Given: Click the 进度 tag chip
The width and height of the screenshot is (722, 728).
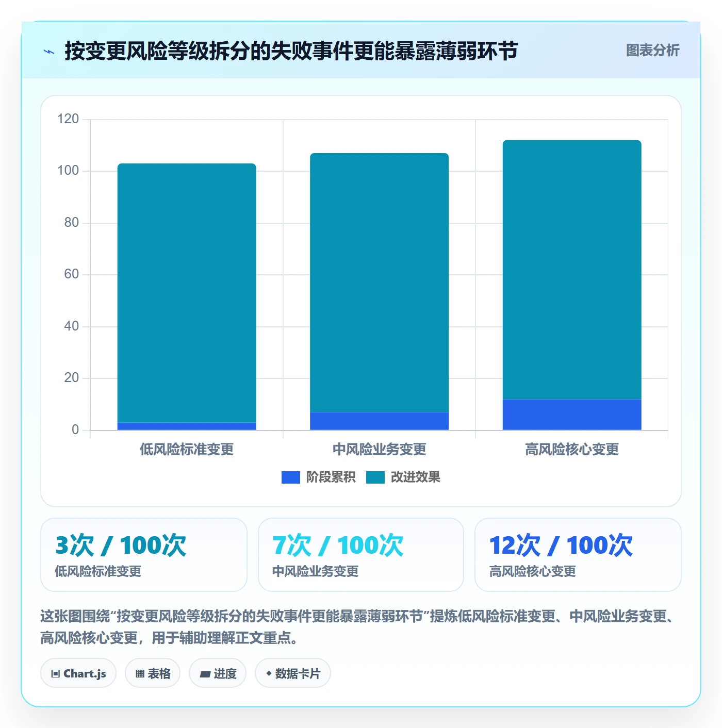Looking at the screenshot, I should 218,673.
